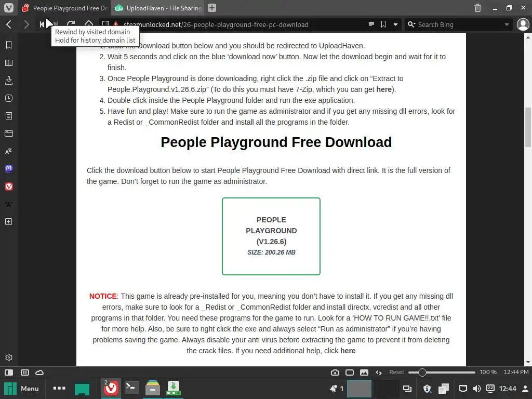532x399 pixels.
Task: Open closed tabs trash can
Action: click(x=478, y=8)
